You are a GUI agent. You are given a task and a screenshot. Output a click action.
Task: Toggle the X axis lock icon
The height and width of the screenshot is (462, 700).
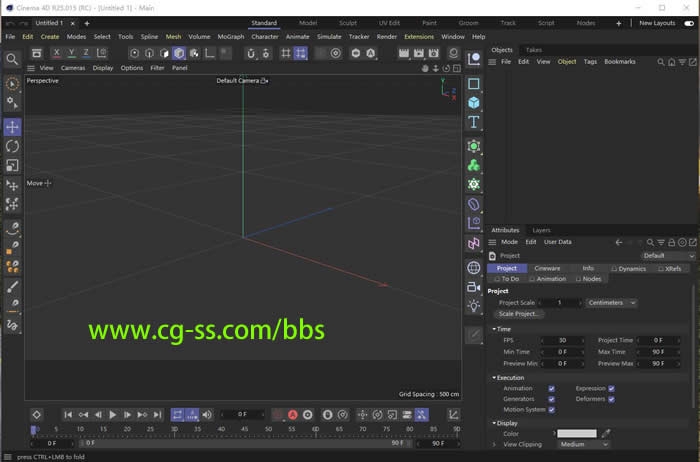tap(57, 53)
